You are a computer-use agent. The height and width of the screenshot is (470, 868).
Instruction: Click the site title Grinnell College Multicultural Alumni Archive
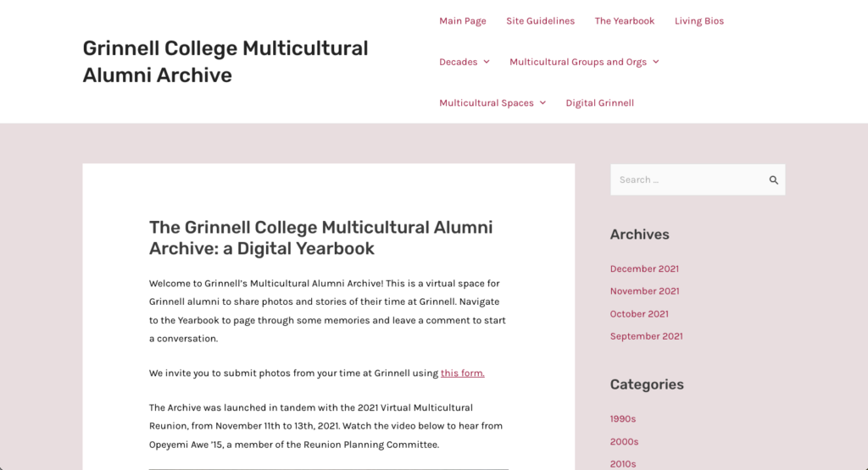[x=225, y=61]
